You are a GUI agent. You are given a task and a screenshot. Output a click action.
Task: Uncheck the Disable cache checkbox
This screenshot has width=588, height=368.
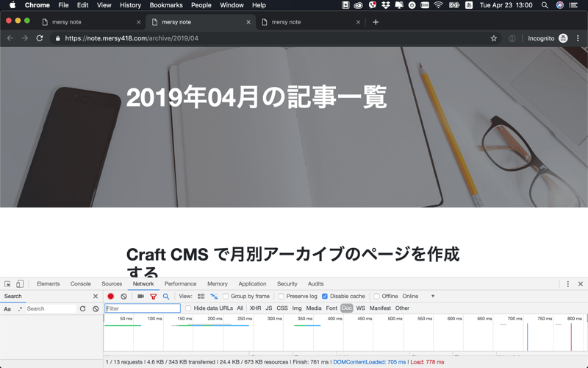(325, 297)
